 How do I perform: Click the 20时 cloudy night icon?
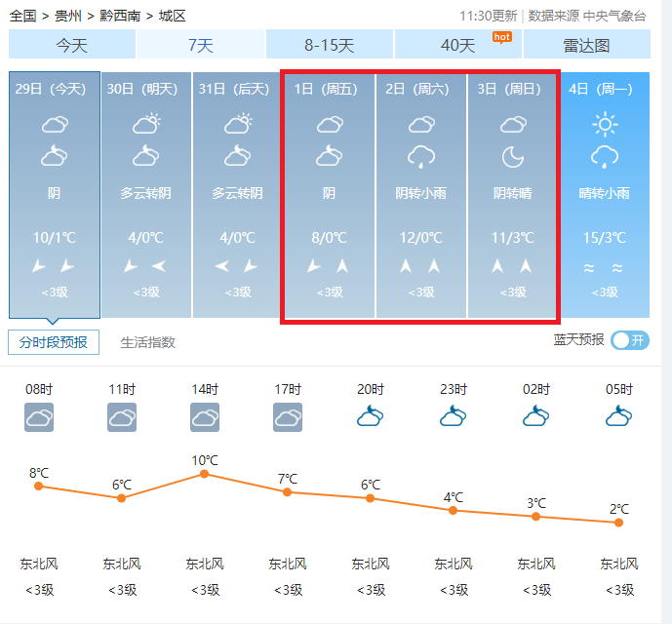pos(371,416)
